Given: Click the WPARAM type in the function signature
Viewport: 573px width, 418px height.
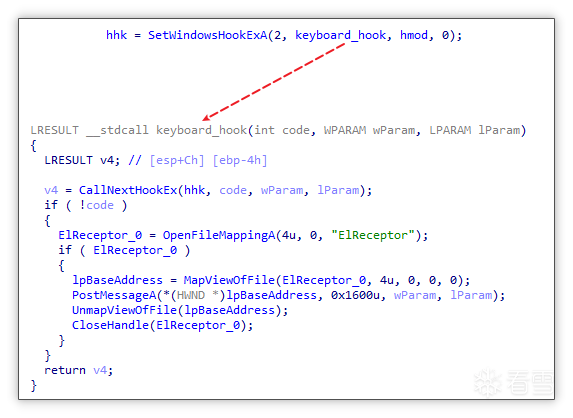Looking at the screenshot, I should [345, 130].
